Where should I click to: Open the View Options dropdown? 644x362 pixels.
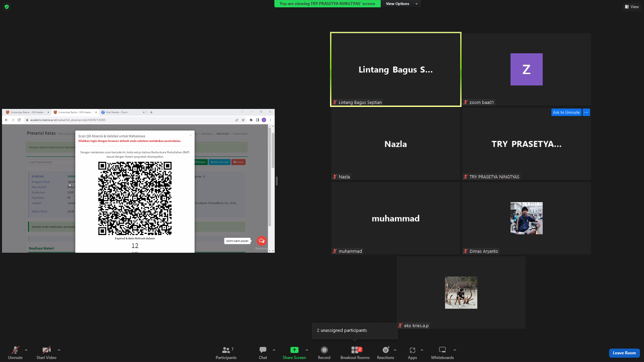[401, 4]
